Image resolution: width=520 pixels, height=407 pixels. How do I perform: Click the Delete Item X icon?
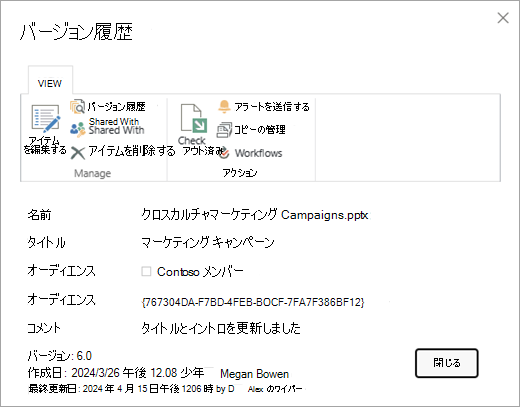[x=78, y=153]
